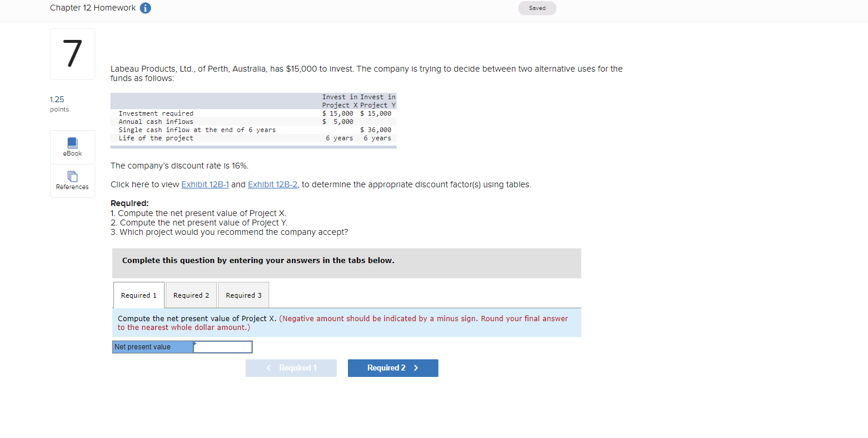Open the References resource

(x=72, y=180)
